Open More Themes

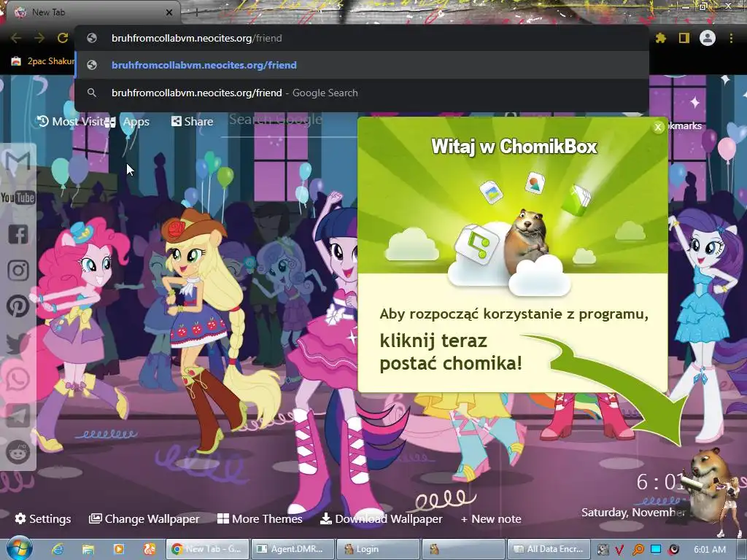(260, 518)
